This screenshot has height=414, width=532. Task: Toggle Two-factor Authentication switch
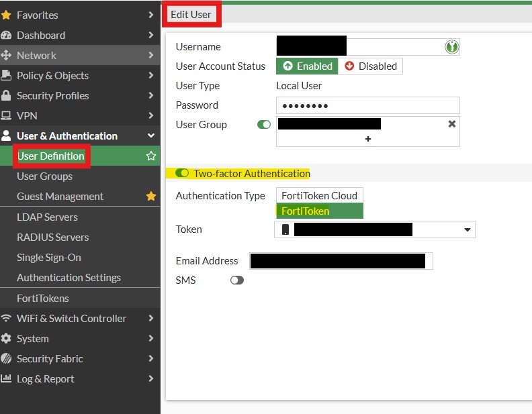[x=182, y=173]
